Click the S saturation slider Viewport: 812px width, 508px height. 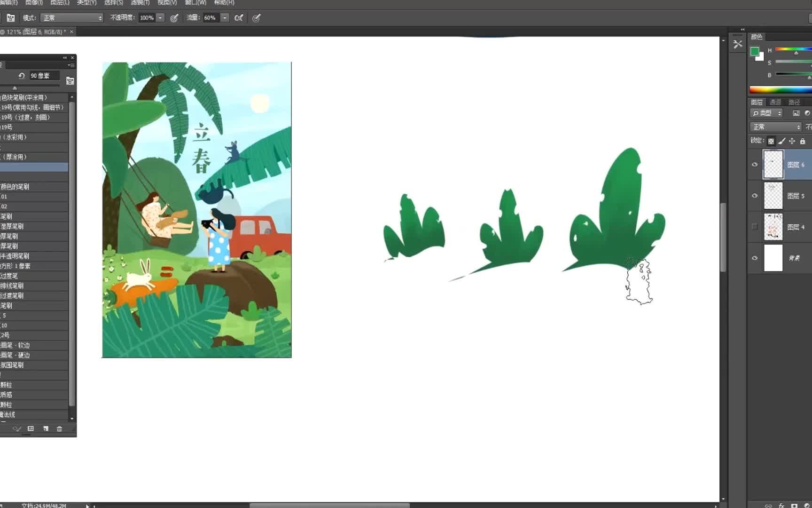(793, 62)
